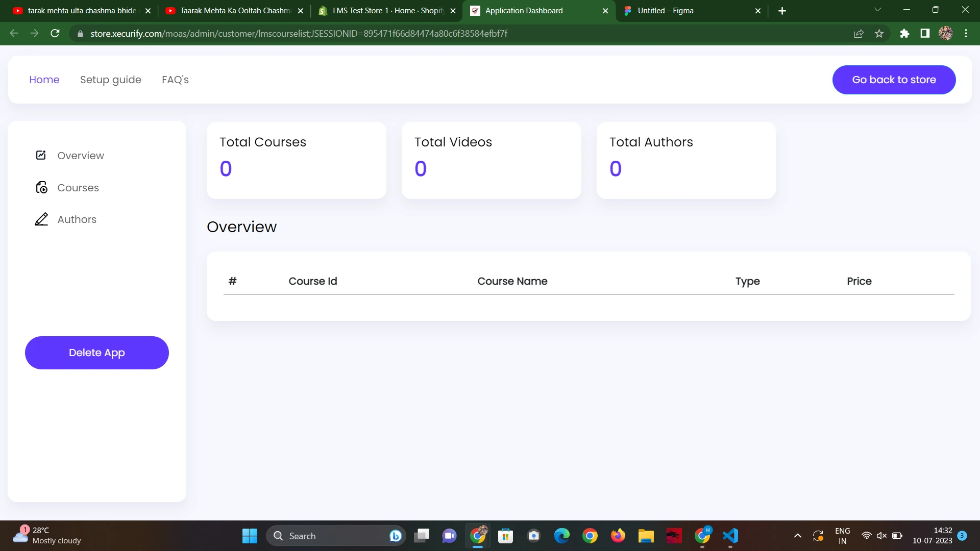Open Visual Studio Code from the taskbar
This screenshot has height=551, width=980.
(x=730, y=536)
